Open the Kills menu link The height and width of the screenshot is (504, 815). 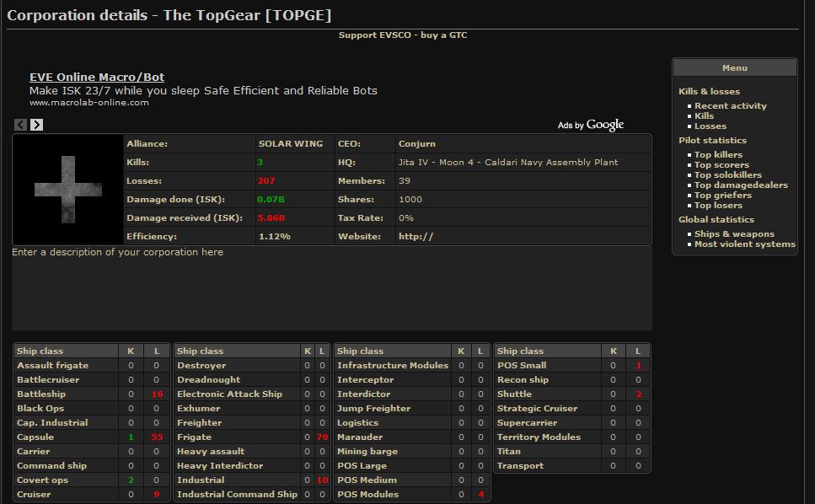(704, 115)
